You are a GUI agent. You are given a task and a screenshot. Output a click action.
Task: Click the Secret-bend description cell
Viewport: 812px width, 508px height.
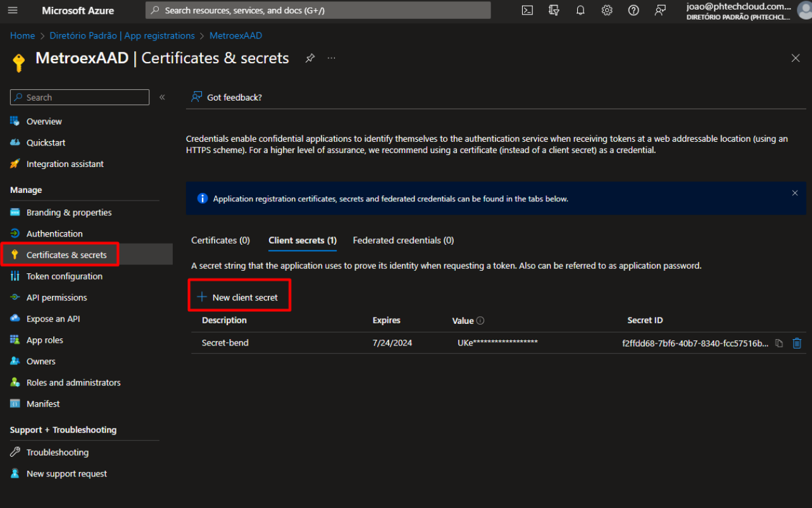[x=225, y=343]
